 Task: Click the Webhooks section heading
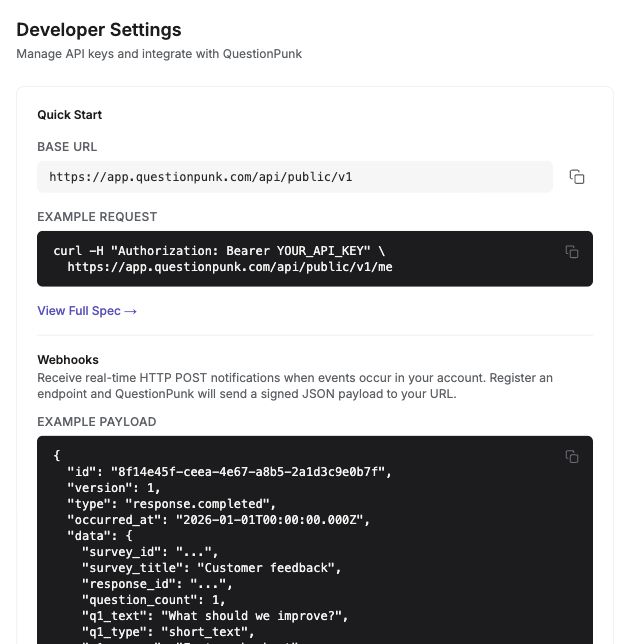68,360
